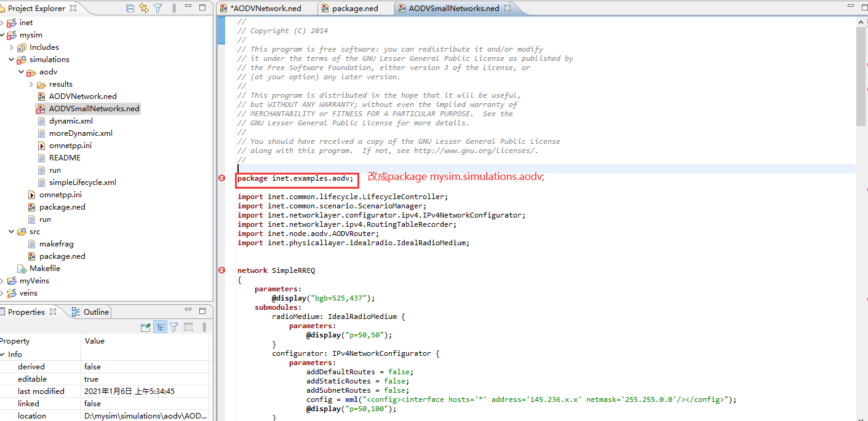Maximize the Project Explorer panel

click(x=202, y=7)
